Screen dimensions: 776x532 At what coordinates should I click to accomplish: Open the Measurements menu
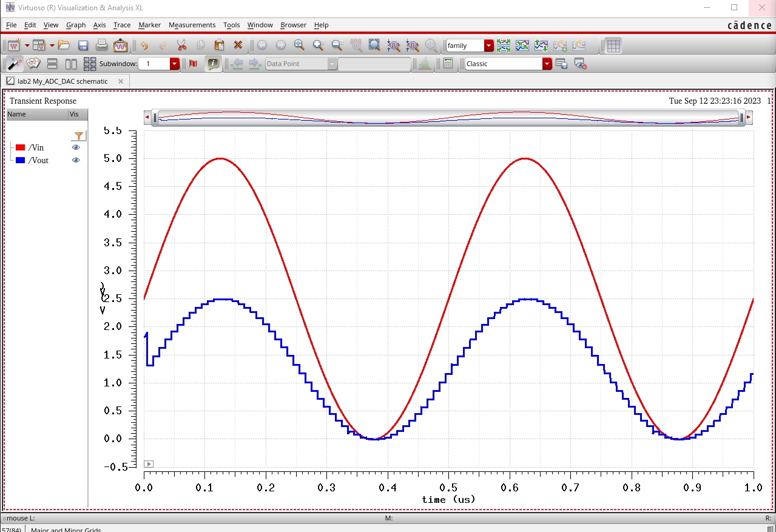(x=192, y=25)
